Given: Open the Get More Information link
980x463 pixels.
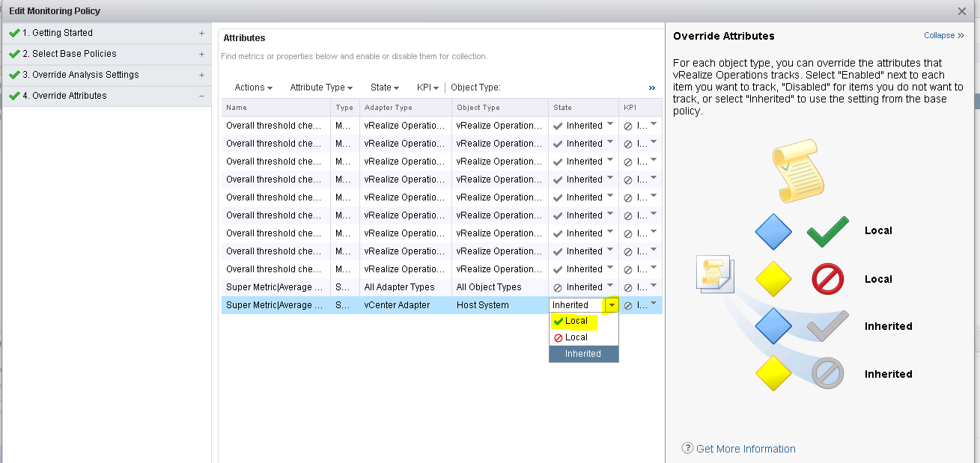Looking at the screenshot, I should point(746,449).
